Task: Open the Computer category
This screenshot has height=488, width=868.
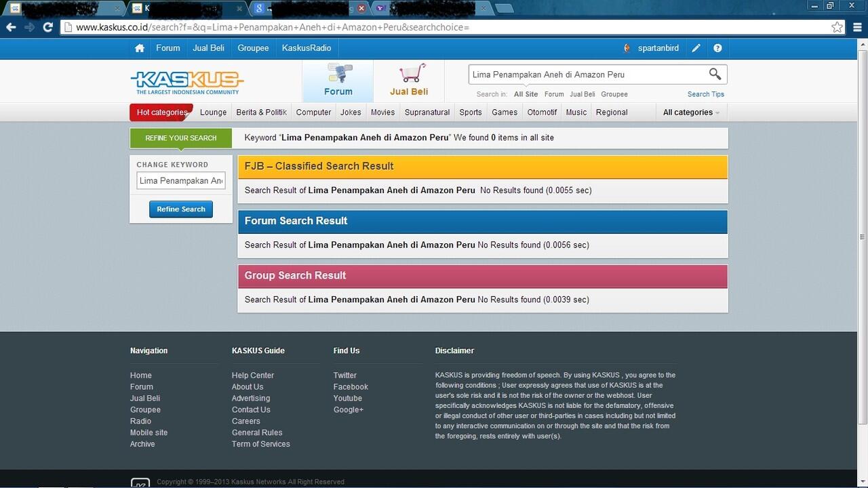Action: coord(314,113)
